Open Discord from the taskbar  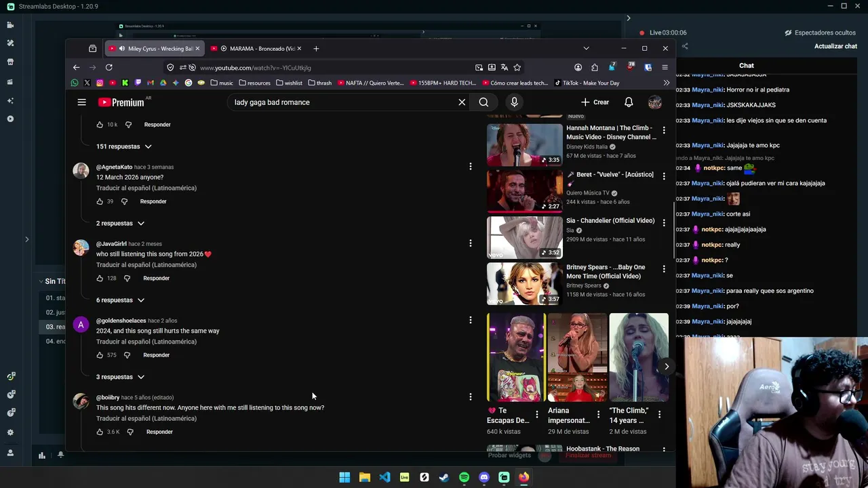(x=484, y=477)
